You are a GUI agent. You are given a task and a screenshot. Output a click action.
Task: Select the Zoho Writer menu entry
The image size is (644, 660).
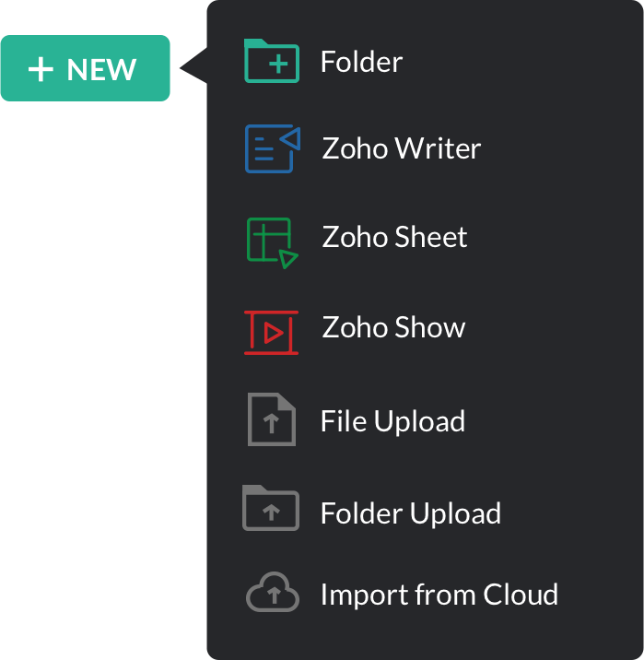click(401, 148)
